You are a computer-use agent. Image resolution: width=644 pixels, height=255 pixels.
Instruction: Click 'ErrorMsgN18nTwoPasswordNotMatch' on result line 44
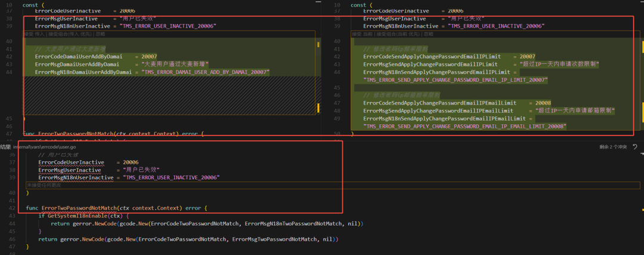point(293,224)
